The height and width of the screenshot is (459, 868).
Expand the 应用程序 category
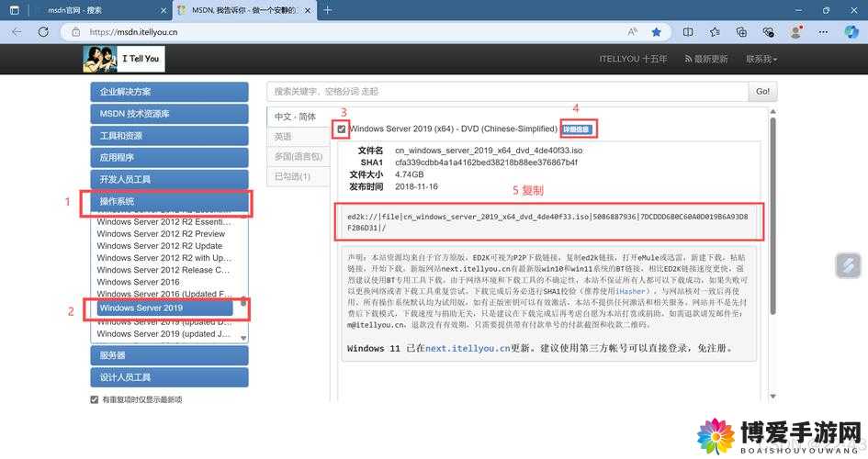[x=169, y=158]
